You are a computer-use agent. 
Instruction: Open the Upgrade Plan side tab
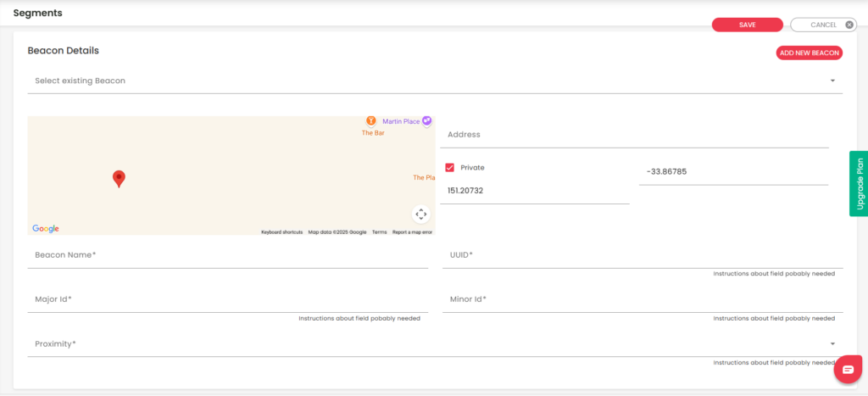(x=859, y=184)
